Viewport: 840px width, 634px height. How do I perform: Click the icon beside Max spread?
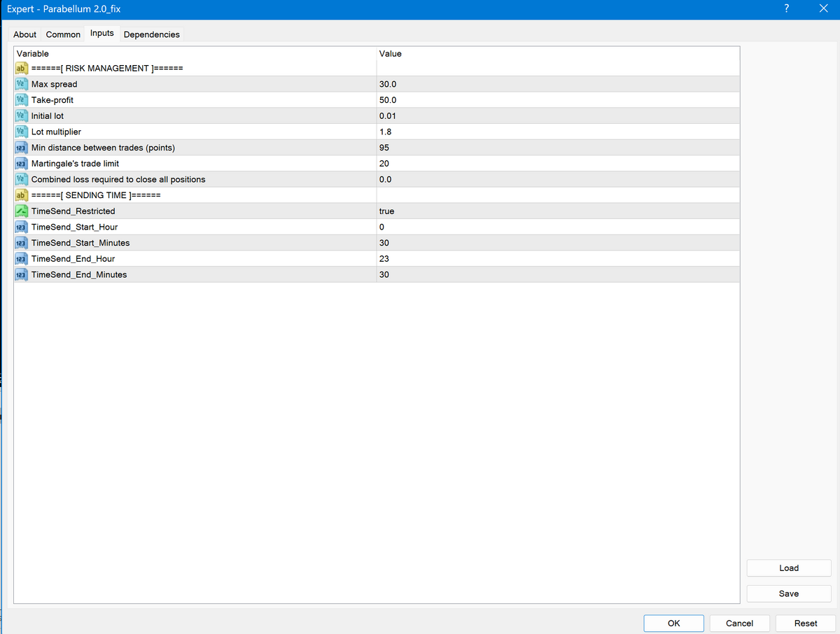coord(21,84)
